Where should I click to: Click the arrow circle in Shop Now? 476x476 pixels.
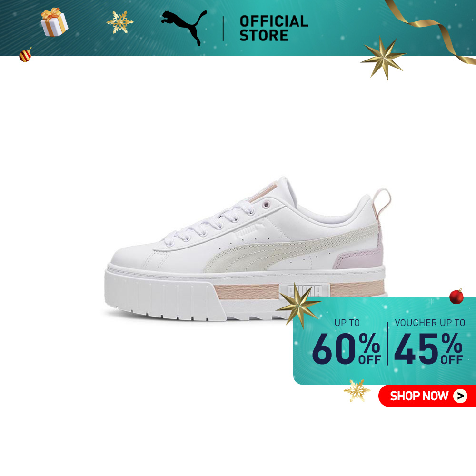pyautogui.click(x=460, y=396)
